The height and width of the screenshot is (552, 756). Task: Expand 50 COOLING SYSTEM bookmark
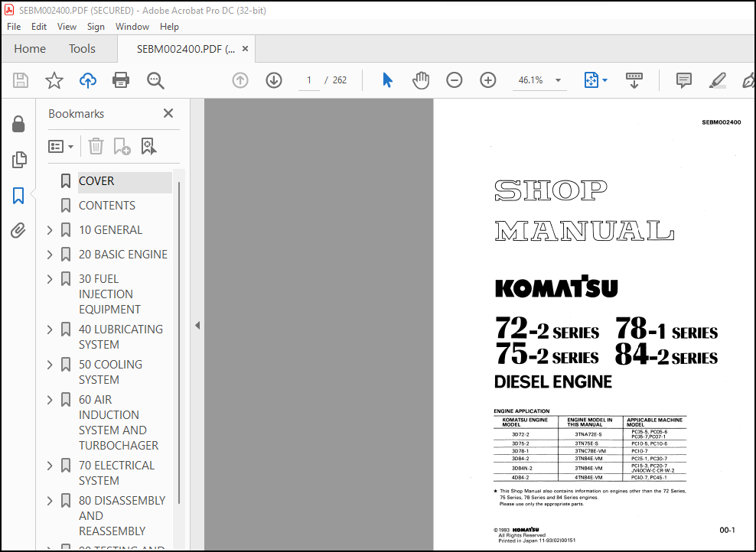click(x=50, y=365)
